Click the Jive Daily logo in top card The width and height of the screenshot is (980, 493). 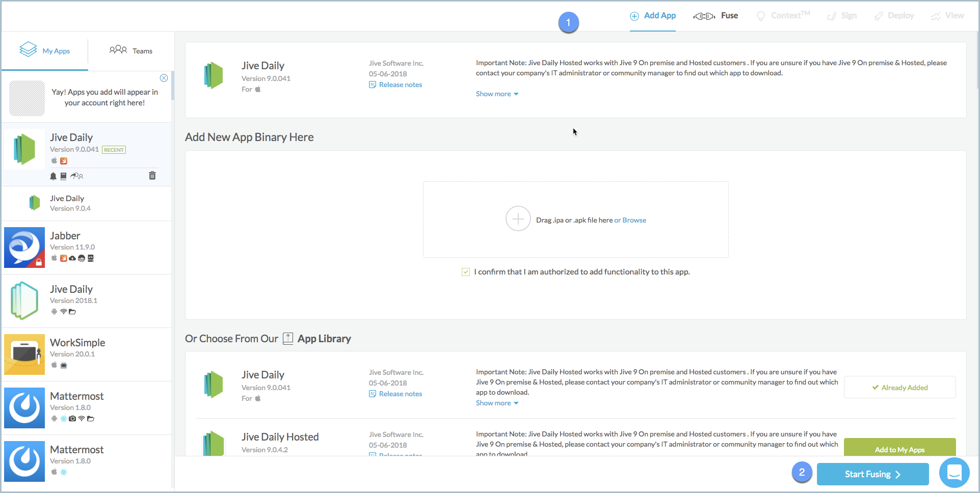[214, 75]
